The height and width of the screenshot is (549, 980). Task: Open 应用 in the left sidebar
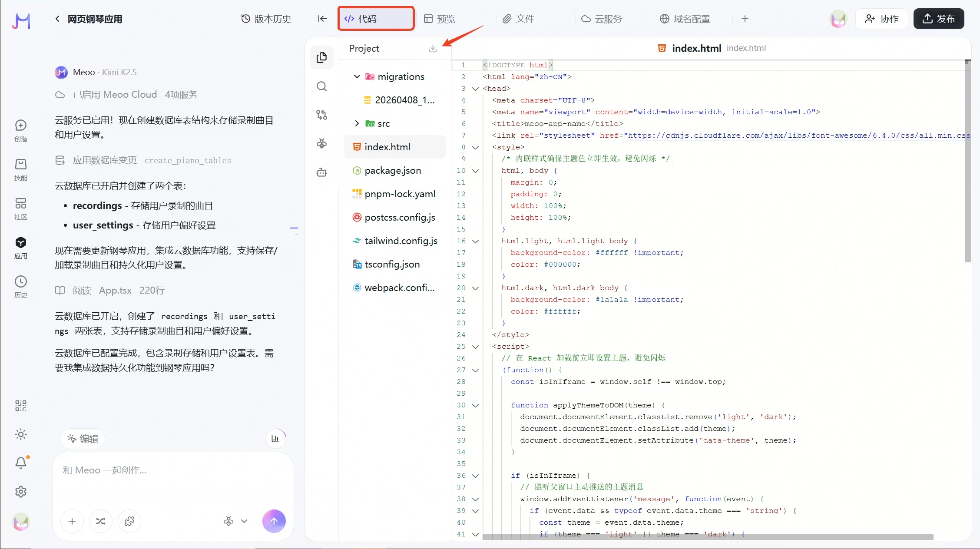tap(21, 248)
